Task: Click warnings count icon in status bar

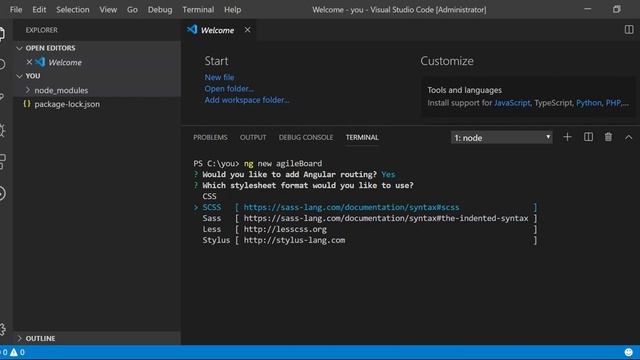Action: coord(14,352)
